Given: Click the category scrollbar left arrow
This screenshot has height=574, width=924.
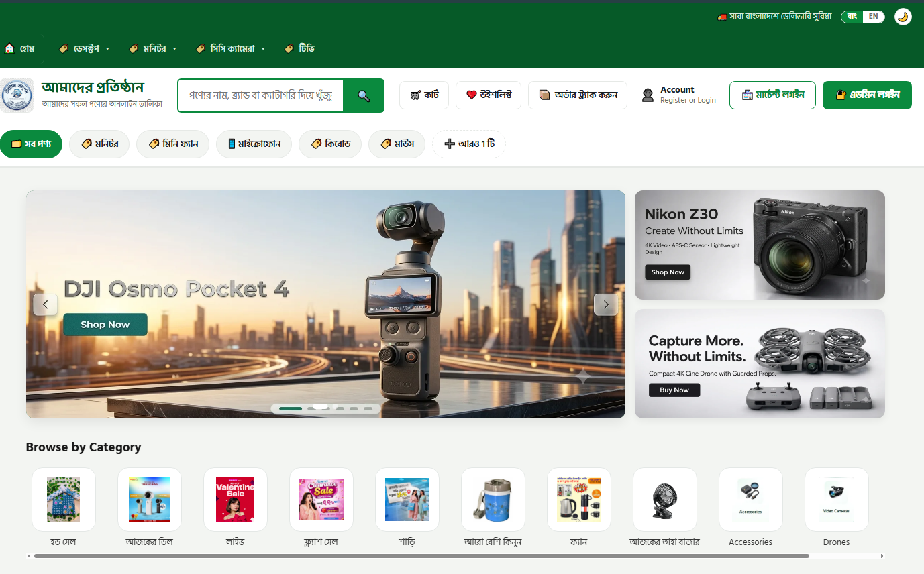Looking at the screenshot, I should (29, 556).
